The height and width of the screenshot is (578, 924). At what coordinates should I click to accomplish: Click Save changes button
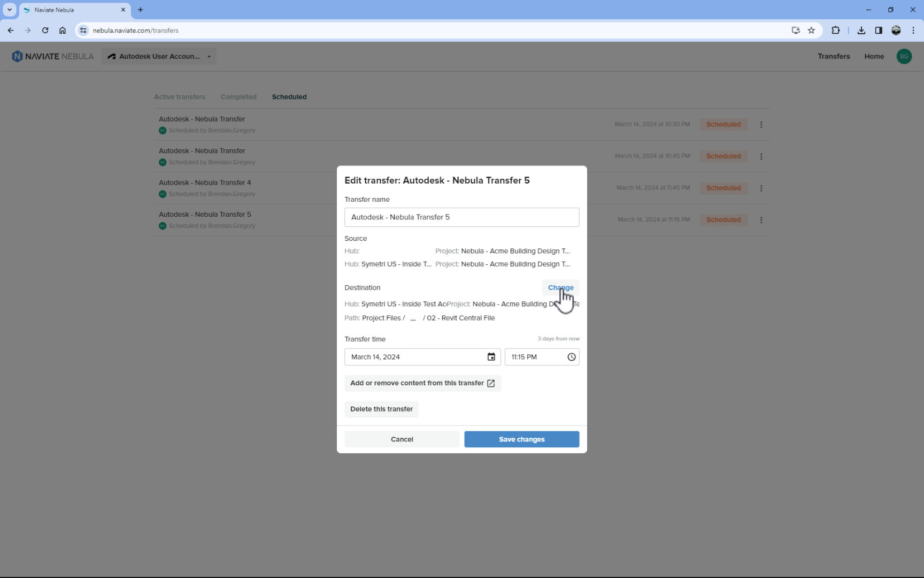point(522,439)
